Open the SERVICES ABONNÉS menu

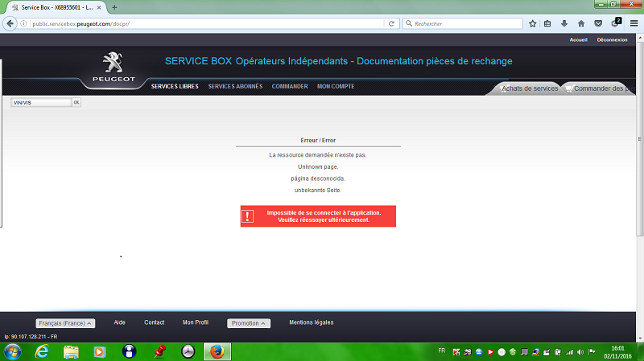point(235,86)
